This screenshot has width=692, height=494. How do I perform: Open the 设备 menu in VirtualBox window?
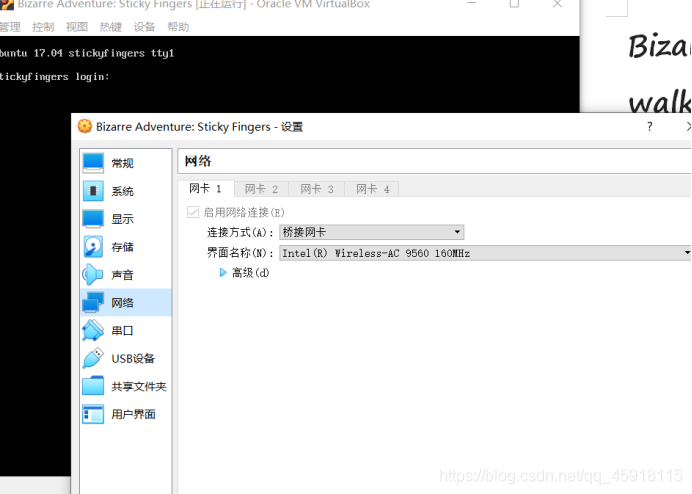pos(144,27)
